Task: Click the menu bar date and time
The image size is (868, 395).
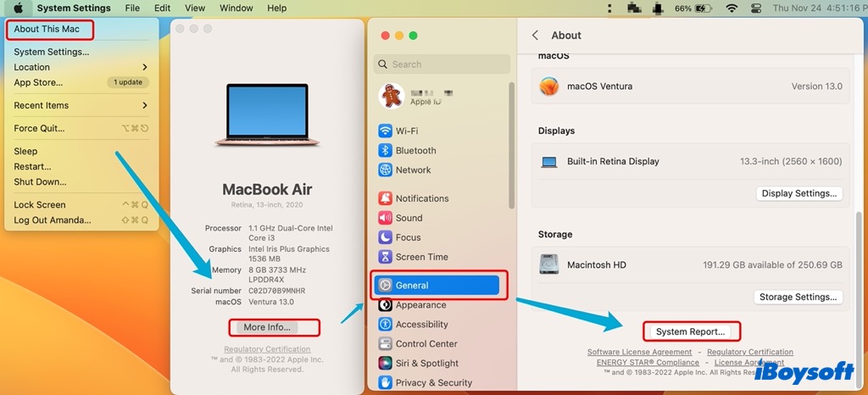Action: tap(820, 8)
